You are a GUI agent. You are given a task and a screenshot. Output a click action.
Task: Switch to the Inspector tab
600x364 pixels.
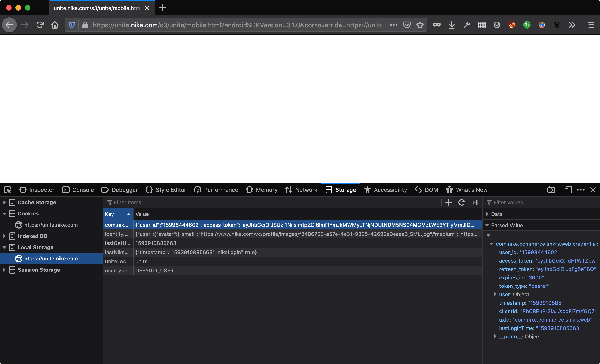point(37,190)
